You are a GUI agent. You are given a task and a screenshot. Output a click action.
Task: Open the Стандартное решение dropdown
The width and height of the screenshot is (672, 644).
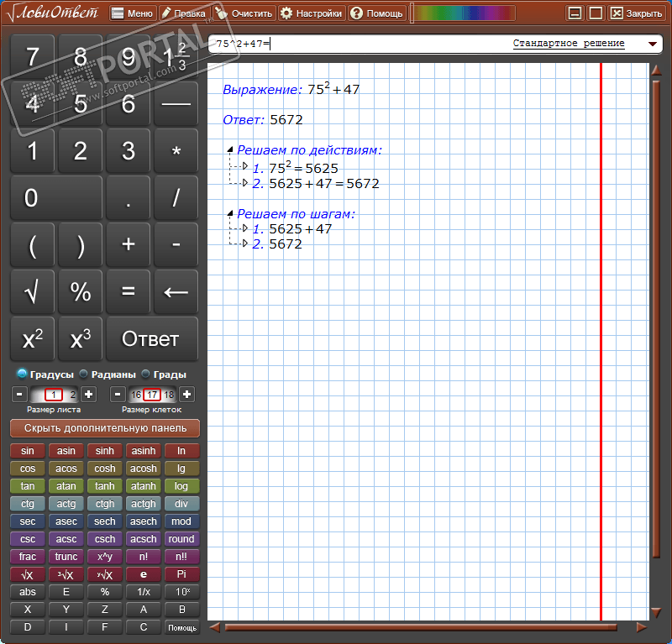click(653, 44)
